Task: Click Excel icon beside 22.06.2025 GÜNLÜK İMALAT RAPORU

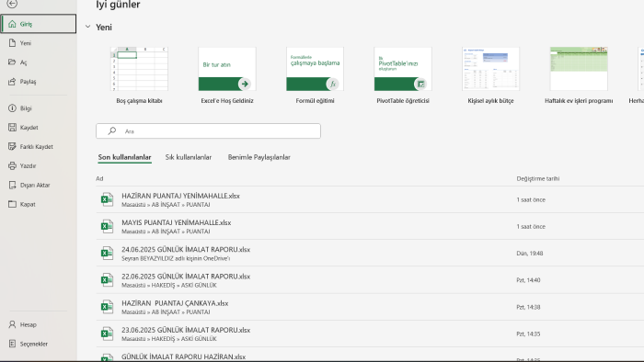Action: pyautogui.click(x=107, y=280)
